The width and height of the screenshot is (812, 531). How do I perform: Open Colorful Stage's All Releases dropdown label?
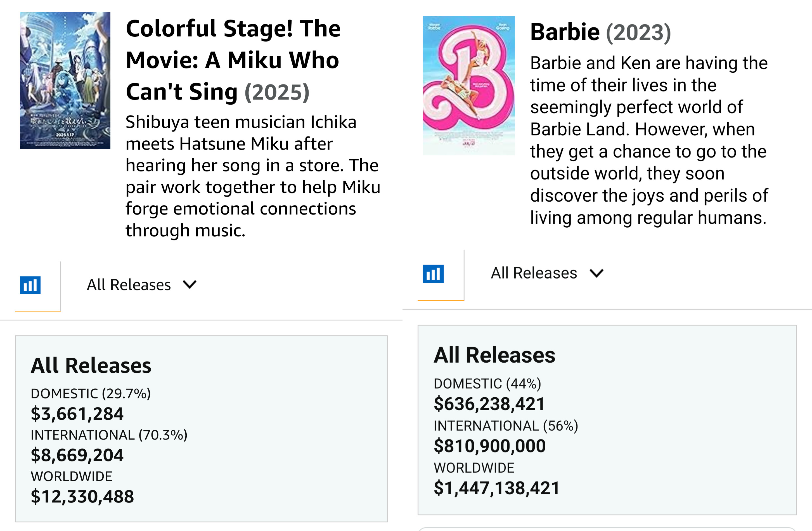point(129,285)
